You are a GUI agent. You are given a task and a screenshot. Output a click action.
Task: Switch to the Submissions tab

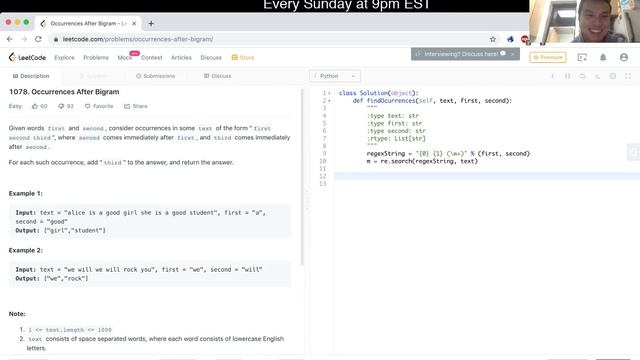tap(156, 76)
